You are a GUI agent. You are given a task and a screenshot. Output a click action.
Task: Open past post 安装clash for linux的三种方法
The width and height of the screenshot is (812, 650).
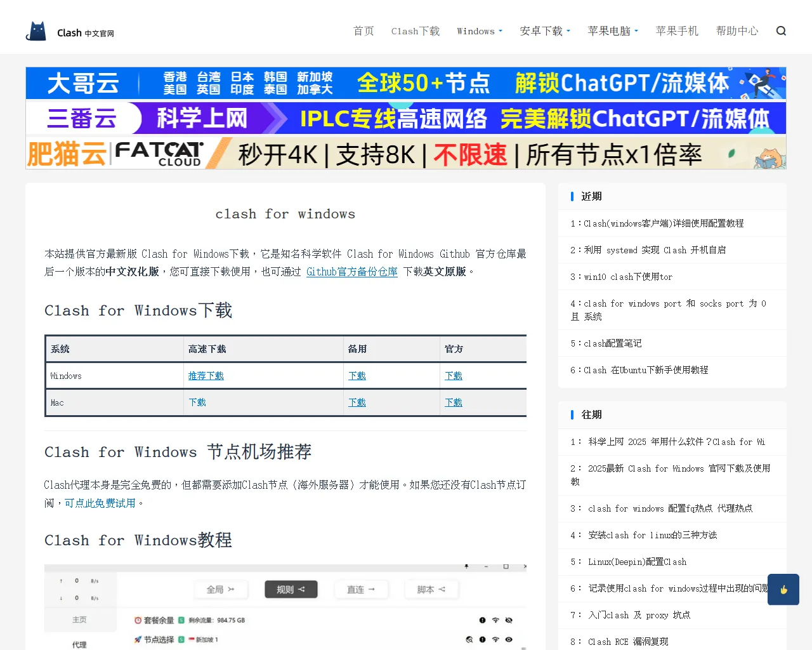click(652, 535)
